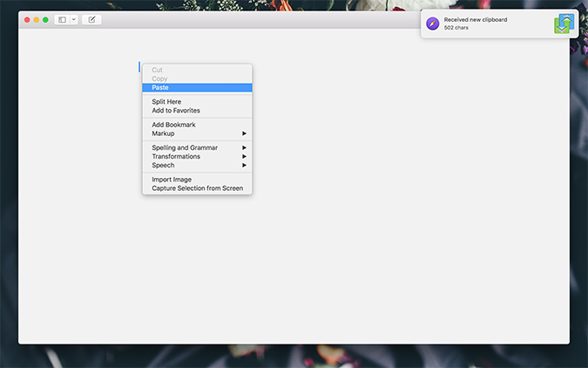Click the purple clipboard app icon in notification
This screenshot has height=368, width=588.
point(432,24)
